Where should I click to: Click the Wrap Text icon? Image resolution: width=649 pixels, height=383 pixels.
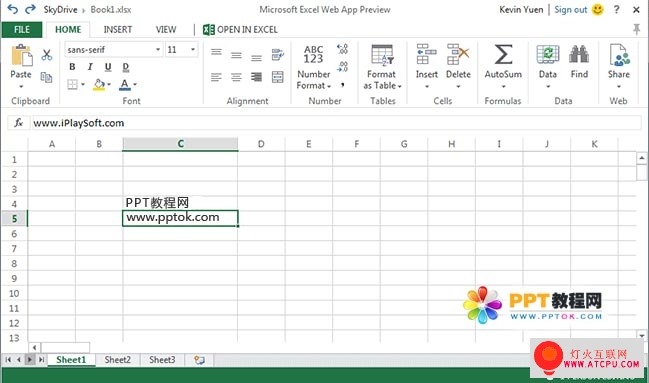pyautogui.click(x=278, y=54)
